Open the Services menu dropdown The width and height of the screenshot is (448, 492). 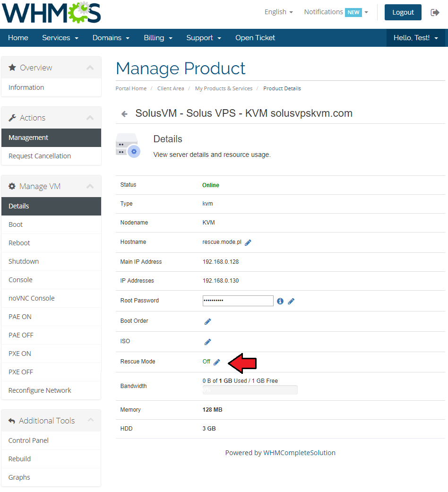point(60,38)
